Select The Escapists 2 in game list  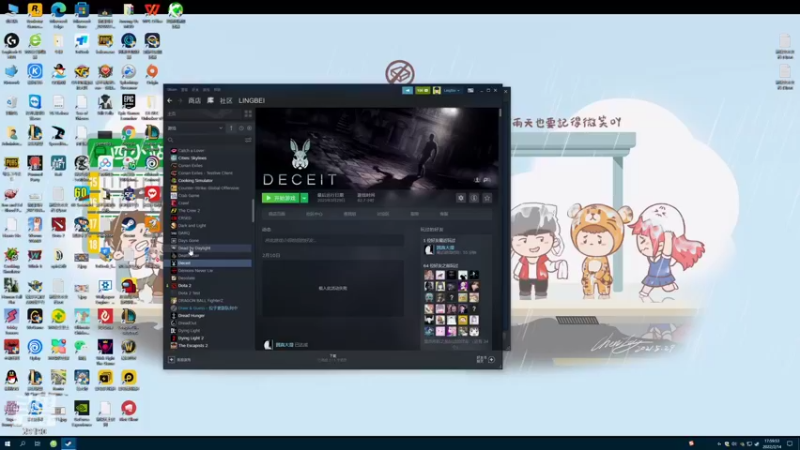pos(193,345)
